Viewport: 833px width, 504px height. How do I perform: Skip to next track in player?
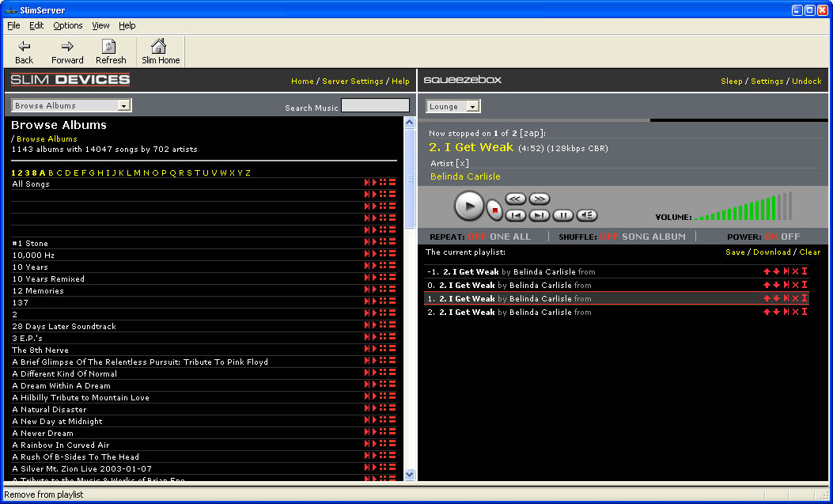[539, 215]
